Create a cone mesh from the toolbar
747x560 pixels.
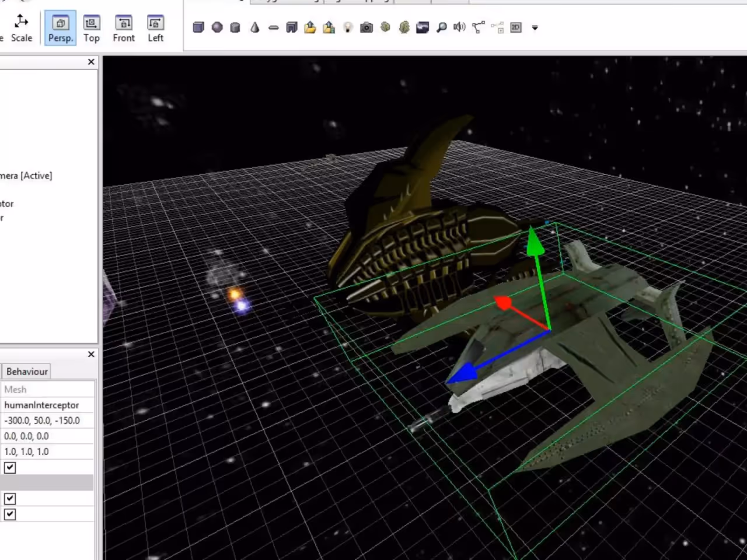point(254,27)
